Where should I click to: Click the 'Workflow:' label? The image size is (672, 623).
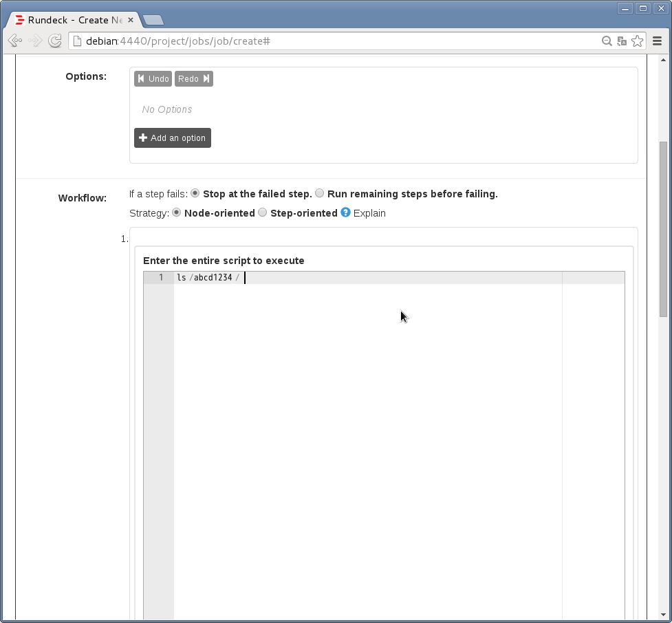click(x=83, y=198)
